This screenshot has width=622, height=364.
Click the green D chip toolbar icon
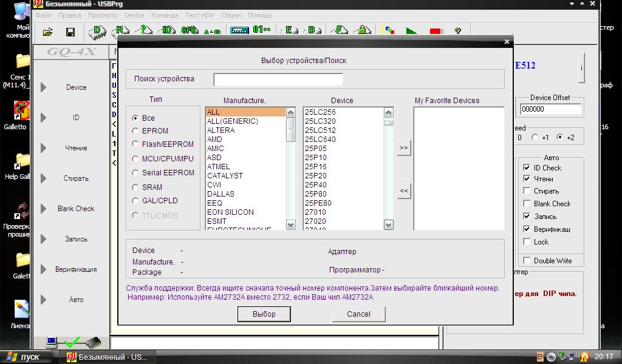click(x=97, y=32)
